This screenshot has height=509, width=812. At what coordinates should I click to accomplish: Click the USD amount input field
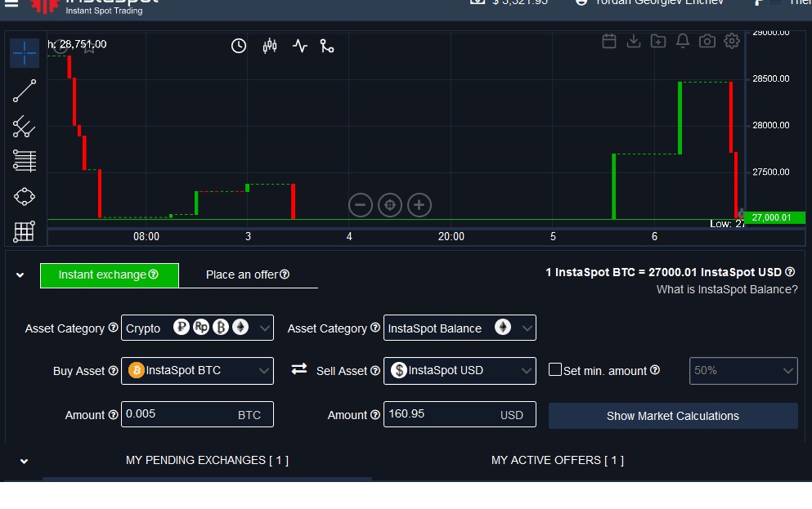pos(460,414)
